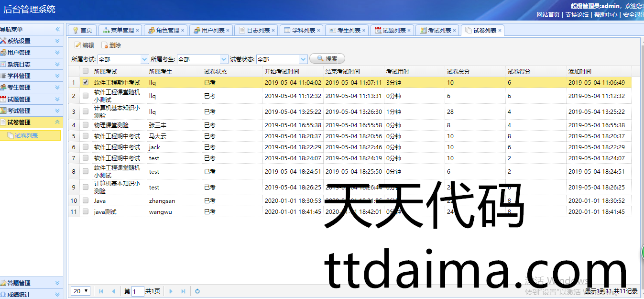Toggle the select-all checkbox in table header
This screenshot has width=644, height=299.
click(86, 71)
